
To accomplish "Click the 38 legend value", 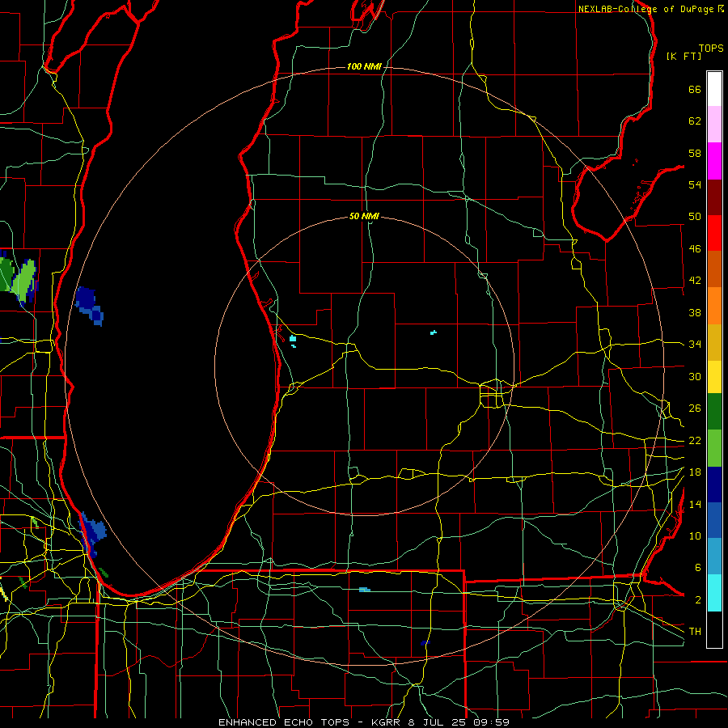I will pyautogui.click(x=695, y=312).
